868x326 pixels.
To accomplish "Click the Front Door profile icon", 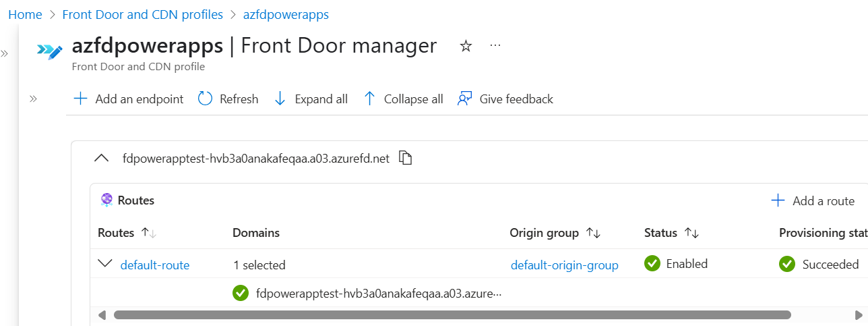I will [x=49, y=51].
